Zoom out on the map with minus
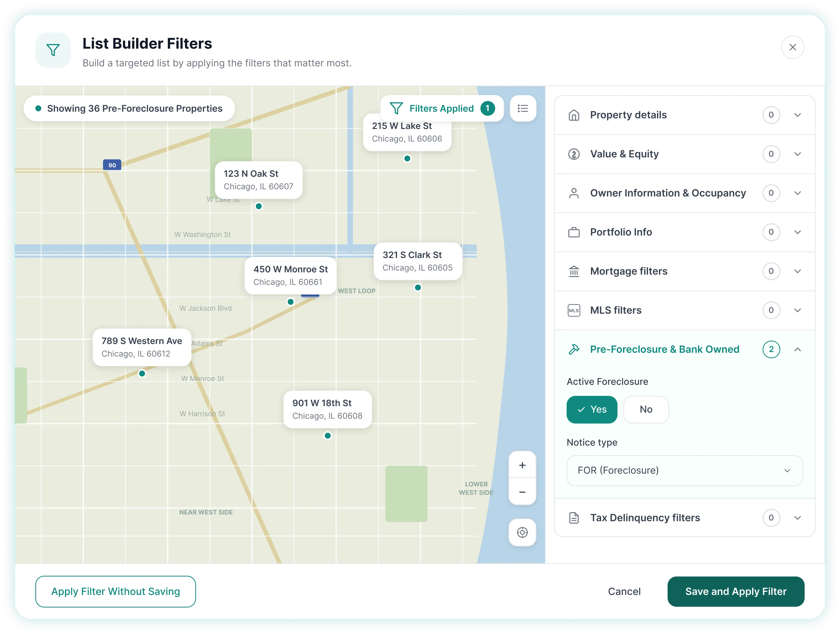This screenshot has height=634, width=840. 522,492
